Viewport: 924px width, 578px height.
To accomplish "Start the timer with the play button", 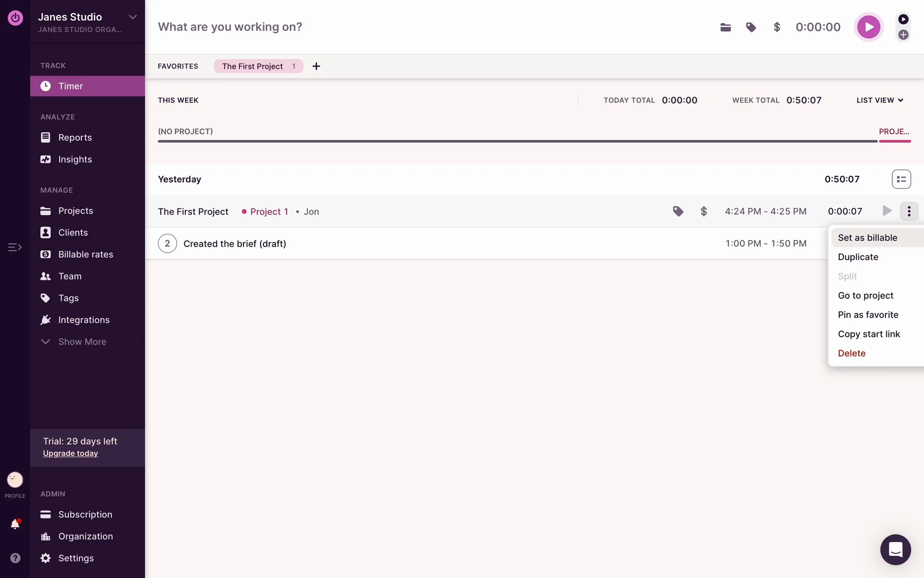I will coord(868,27).
